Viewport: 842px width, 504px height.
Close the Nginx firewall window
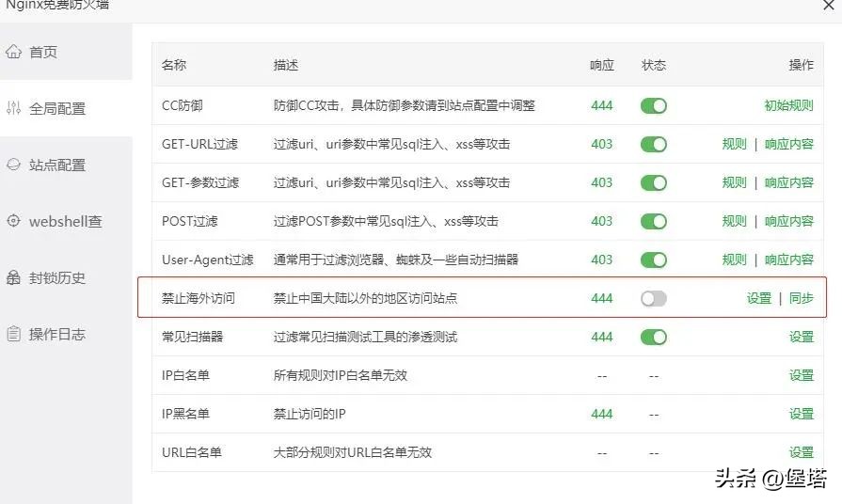point(827,5)
